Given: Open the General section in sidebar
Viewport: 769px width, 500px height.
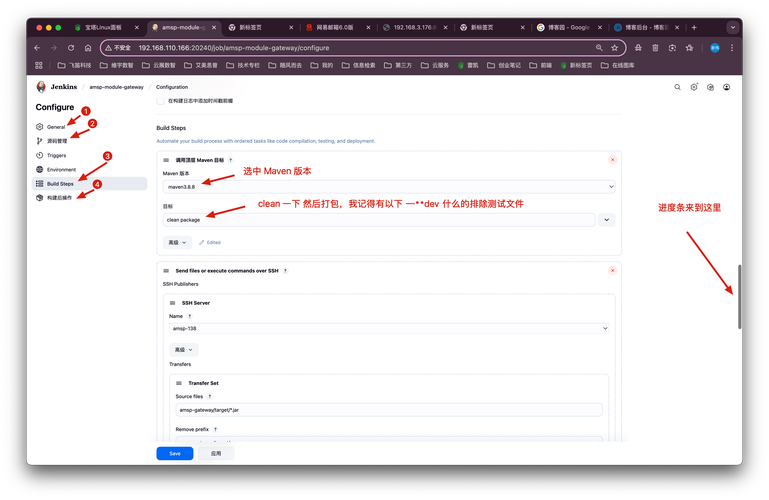Looking at the screenshot, I should point(55,127).
